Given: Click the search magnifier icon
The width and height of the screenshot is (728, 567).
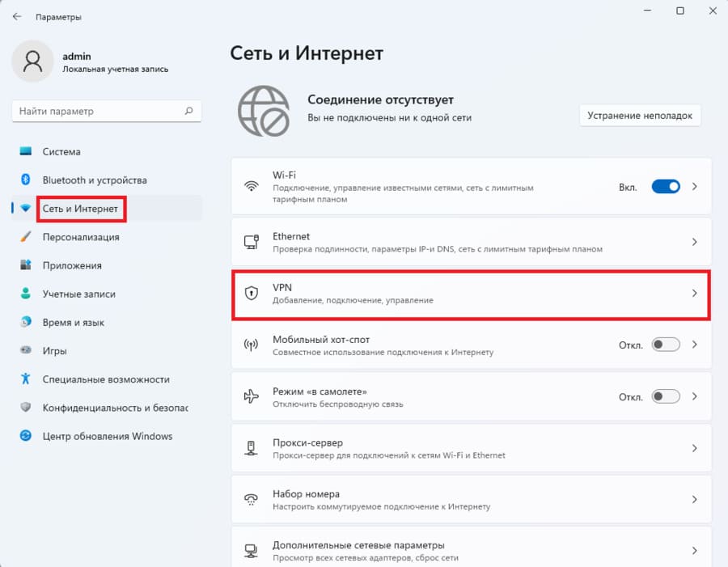Looking at the screenshot, I should 189,111.
